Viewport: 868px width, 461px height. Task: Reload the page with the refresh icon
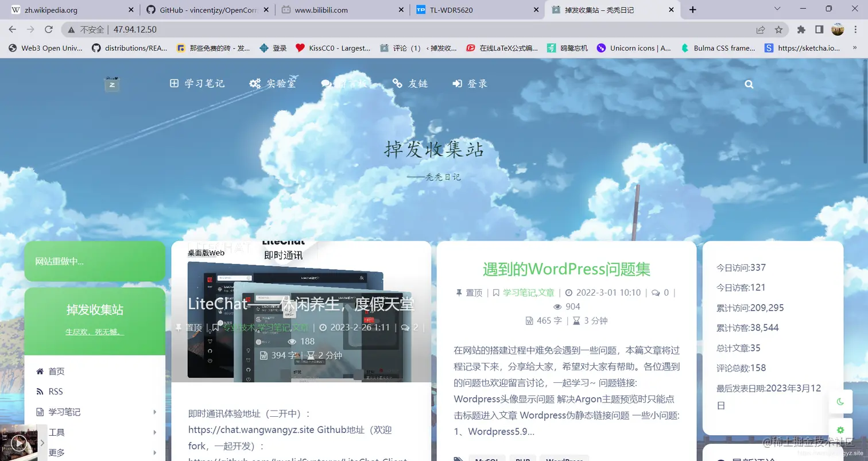coord(49,29)
